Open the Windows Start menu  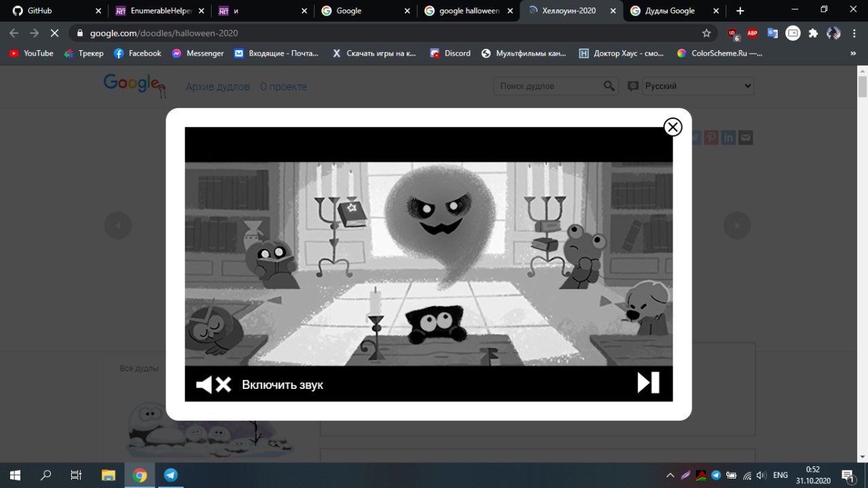pos(15,475)
